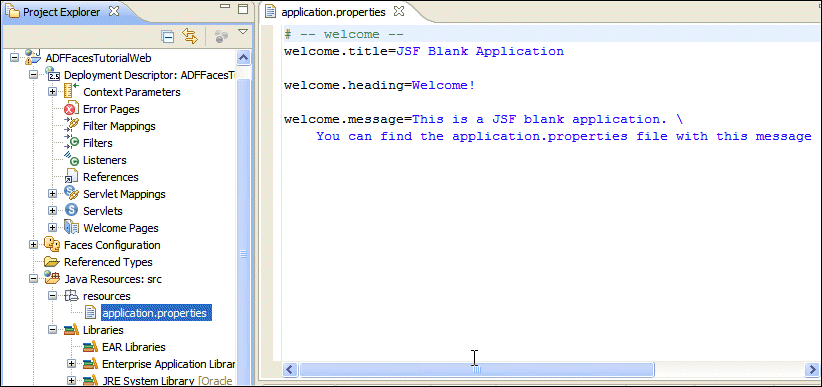Screen dimensions: 822x387
Task: Expand the Faces Configuration node
Action: point(34,245)
